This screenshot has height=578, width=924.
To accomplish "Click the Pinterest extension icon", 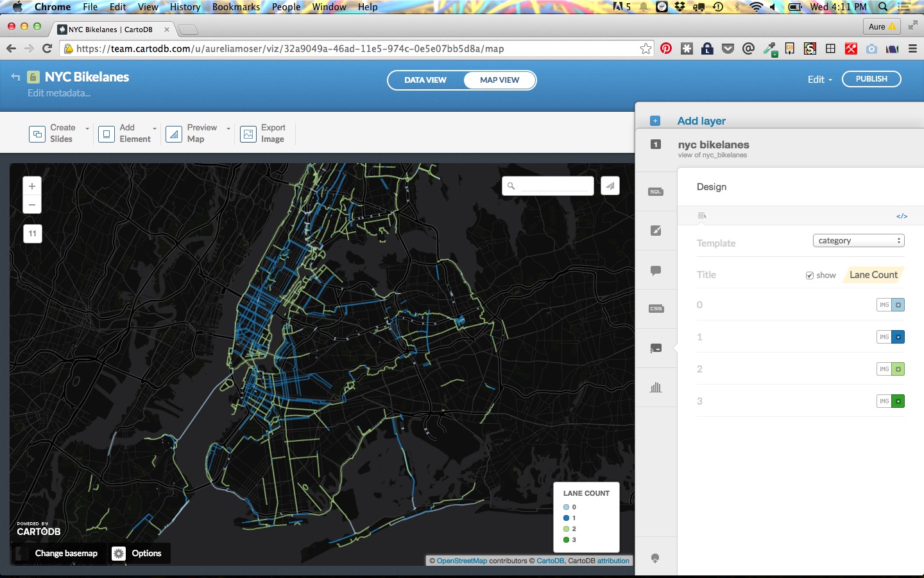I will point(666,49).
